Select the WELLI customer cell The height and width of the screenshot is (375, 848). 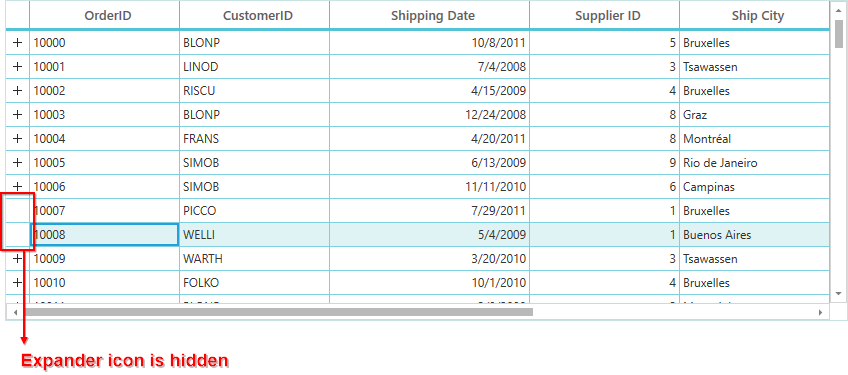click(x=254, y=235)
